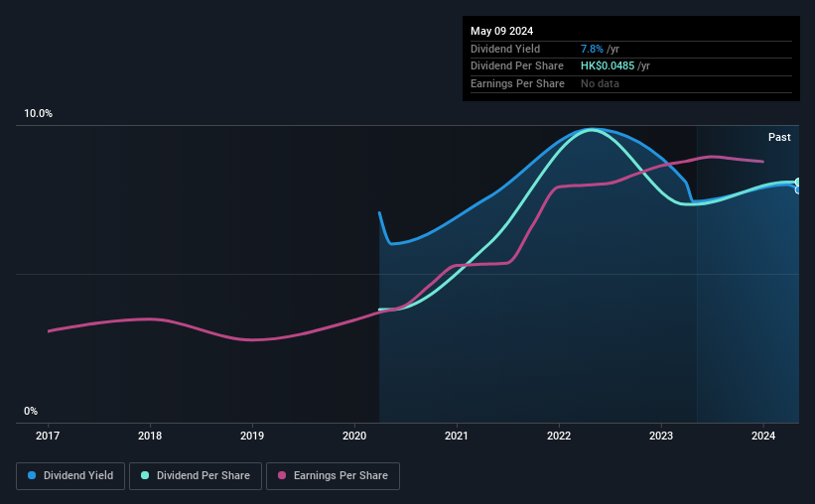Click the teal end-point marker on the chart
This screenshot has width=815, height=504.
click(x=797, y=183)
